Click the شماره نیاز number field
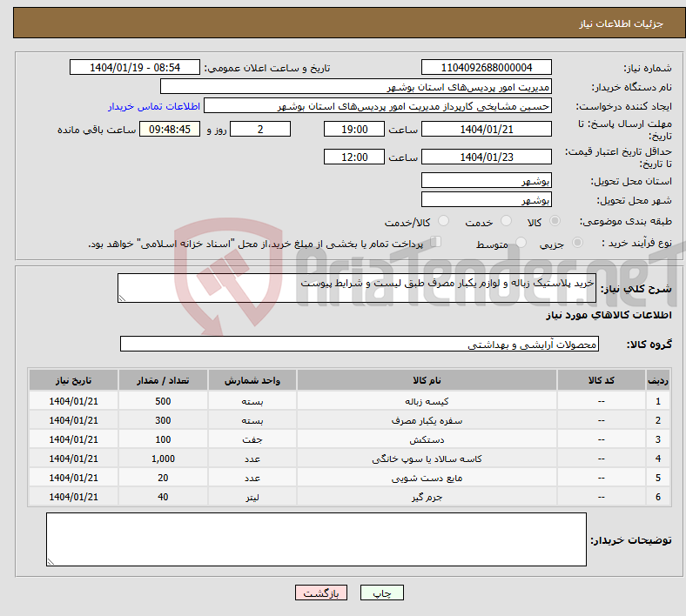Screen dimensions: 686x616 tap(486, 68)
